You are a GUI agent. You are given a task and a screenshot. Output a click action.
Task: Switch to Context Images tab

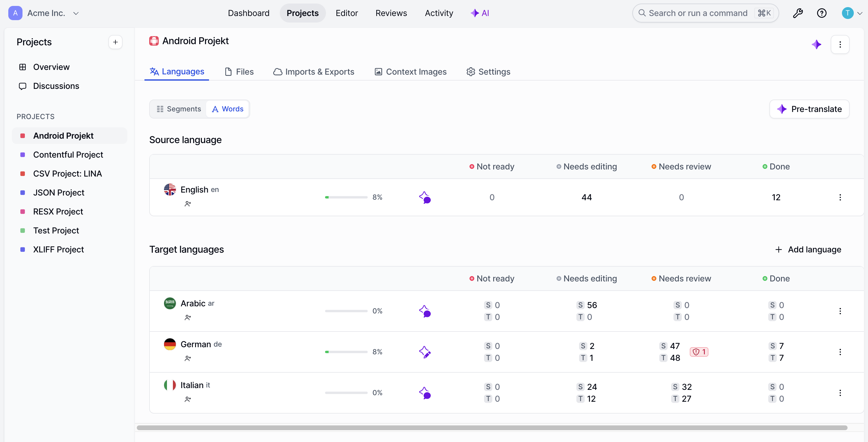(410, 72)
